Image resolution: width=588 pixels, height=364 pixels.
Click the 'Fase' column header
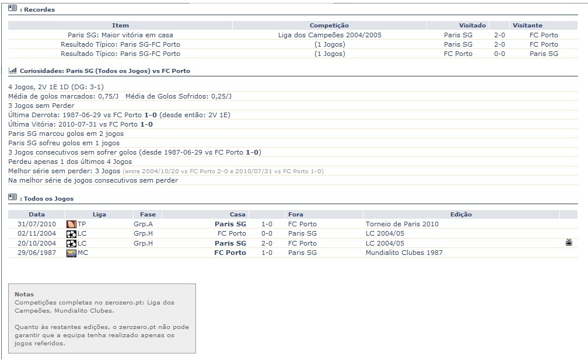point(148,215)
